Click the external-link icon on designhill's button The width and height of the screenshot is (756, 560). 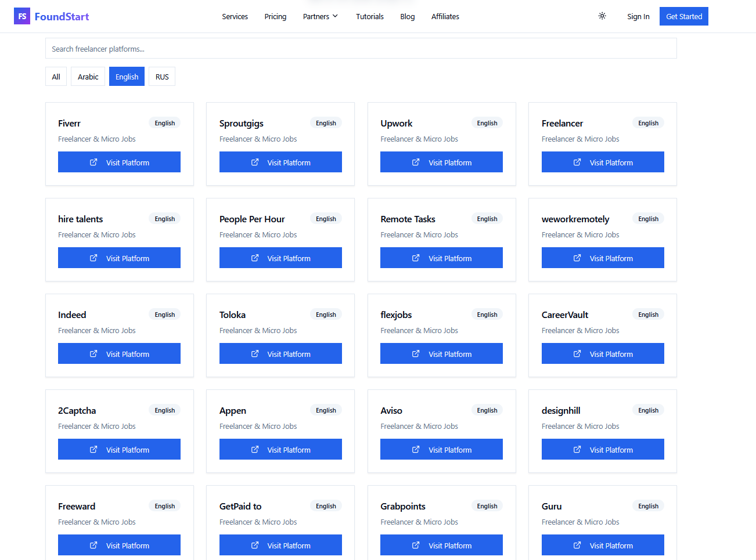point(577,449)
